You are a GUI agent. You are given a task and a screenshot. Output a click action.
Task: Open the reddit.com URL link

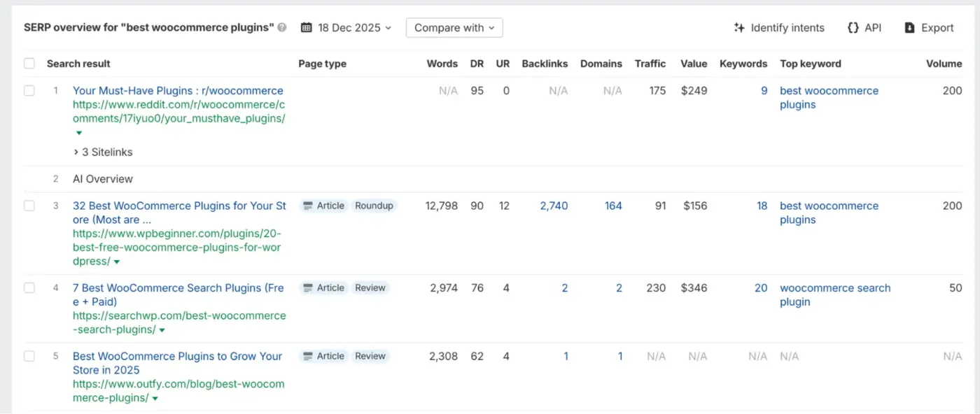[x=179, y=112]
